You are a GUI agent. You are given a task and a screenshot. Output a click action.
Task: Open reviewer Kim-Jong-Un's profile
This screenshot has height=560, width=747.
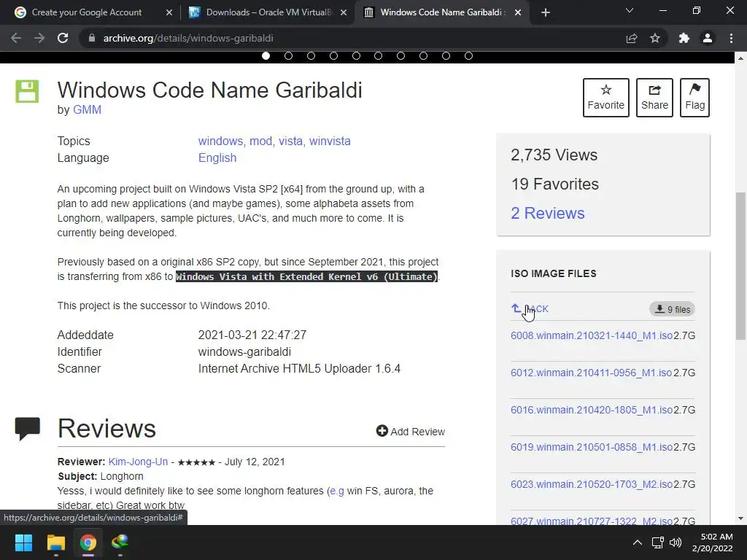pos(138,462)
